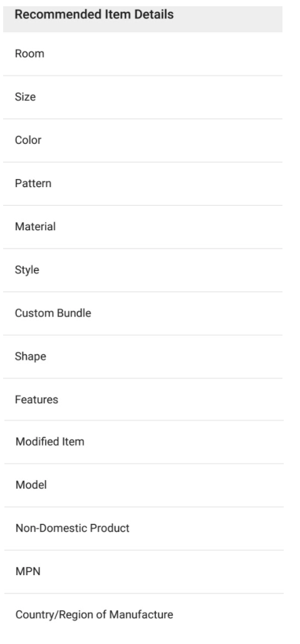Open the Size item detail
This screenshot has height=644, width=300.
click(x=143, y=98)
